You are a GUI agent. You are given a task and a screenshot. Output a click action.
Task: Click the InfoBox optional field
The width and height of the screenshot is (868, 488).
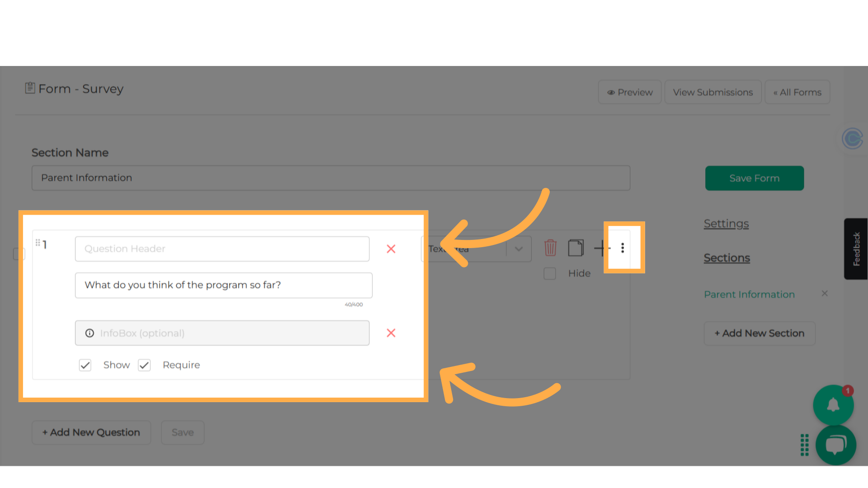tap(222, 333)
